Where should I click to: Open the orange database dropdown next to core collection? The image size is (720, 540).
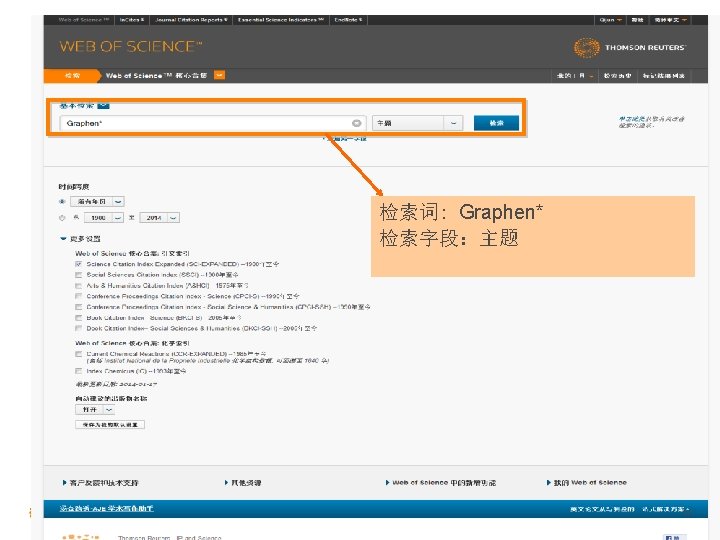[219, 75]
